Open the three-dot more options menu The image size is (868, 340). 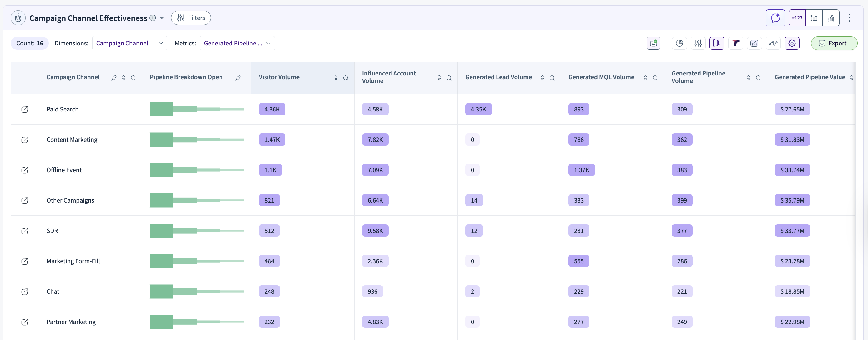[x=850, y=18]
